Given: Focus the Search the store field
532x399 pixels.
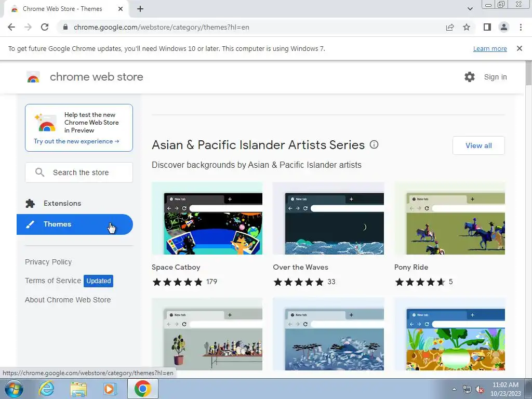Looking at the screenshot, I should pyautogui.click(x=79, y=172).
